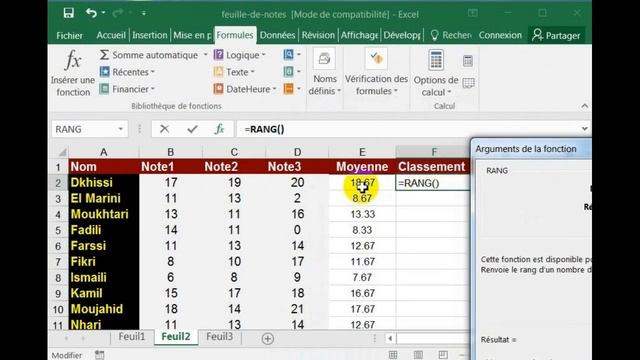Switch to Normal view icon

393,355
